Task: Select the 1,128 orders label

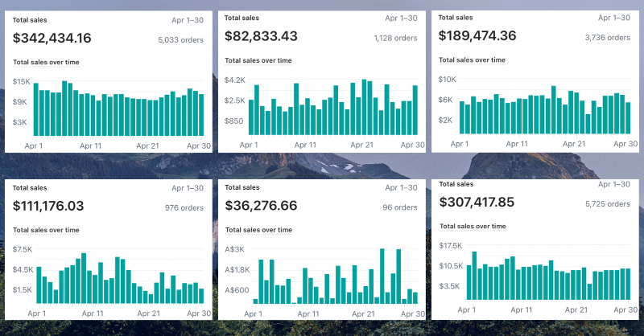Action: tap(395, 38)
